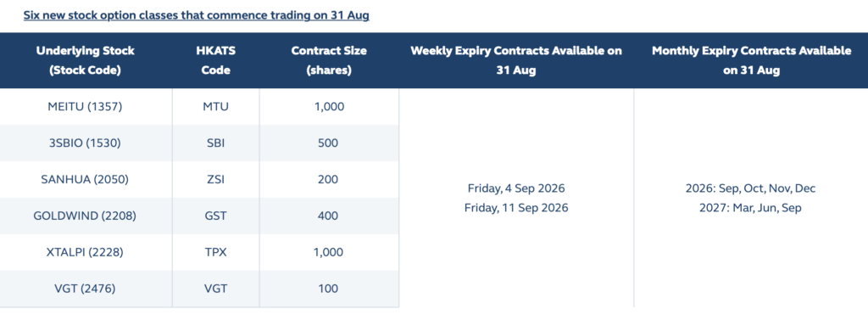Click the Friday, 11 Sep 2026 expiry
The image size is (868, 320).
pyautogui.click(x=516, y=208)
